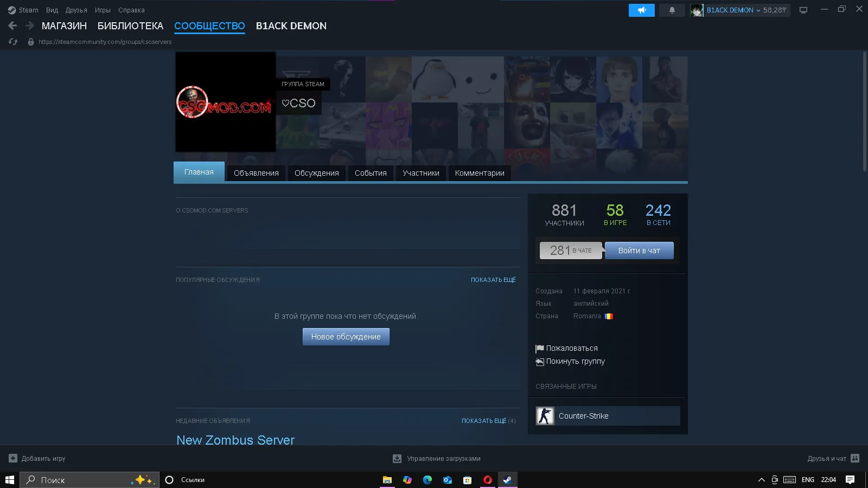Switch to the Комментарии tab

pyautogui.click(x=480, y=173)
